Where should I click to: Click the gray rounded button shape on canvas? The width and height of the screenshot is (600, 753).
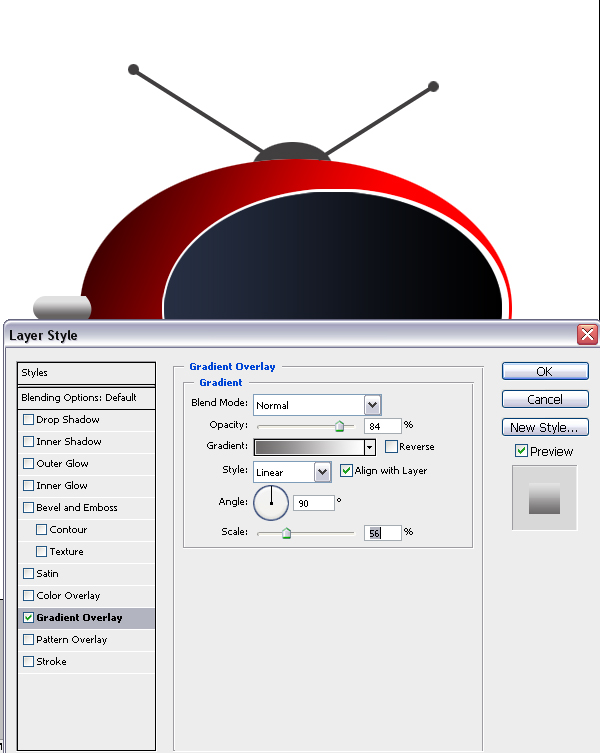(62, 307)
